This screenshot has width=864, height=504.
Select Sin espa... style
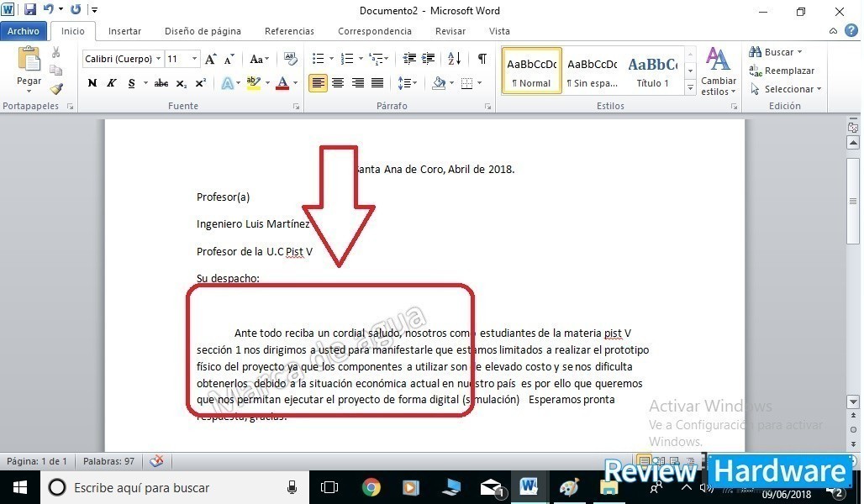click(593, 71)
